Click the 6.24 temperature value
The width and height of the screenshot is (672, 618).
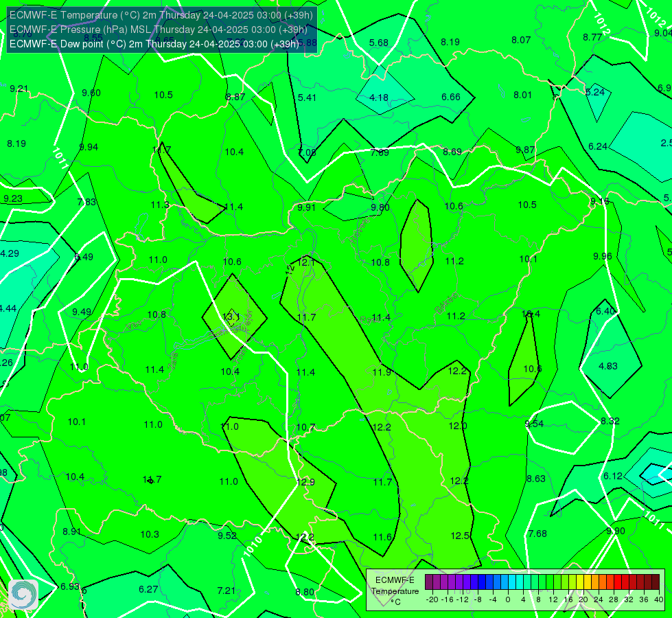click(598, 147)
